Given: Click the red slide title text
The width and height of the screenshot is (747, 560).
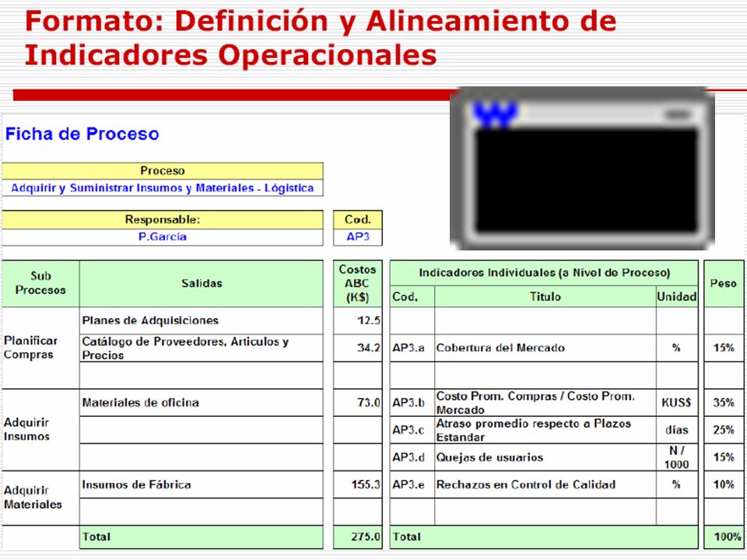Looking at the screenshot, I should (320, 38).
